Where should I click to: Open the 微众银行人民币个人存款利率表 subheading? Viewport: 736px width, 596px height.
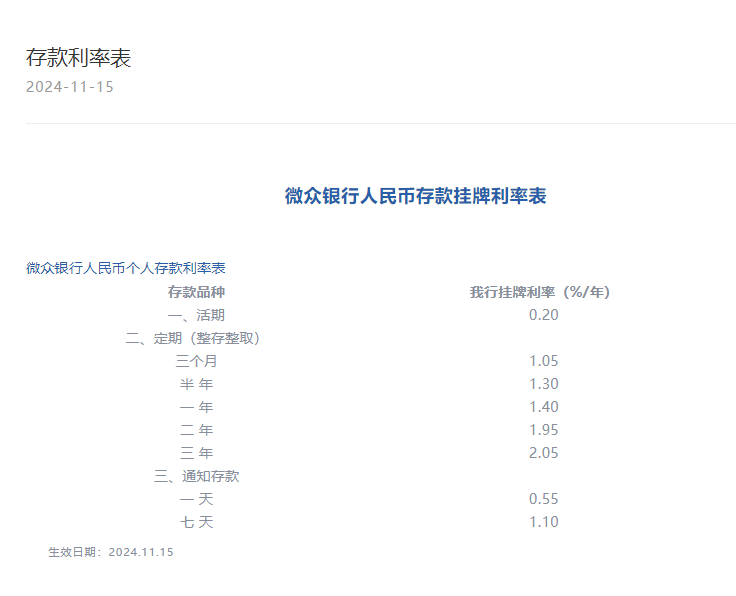click(x=126, y=268)
